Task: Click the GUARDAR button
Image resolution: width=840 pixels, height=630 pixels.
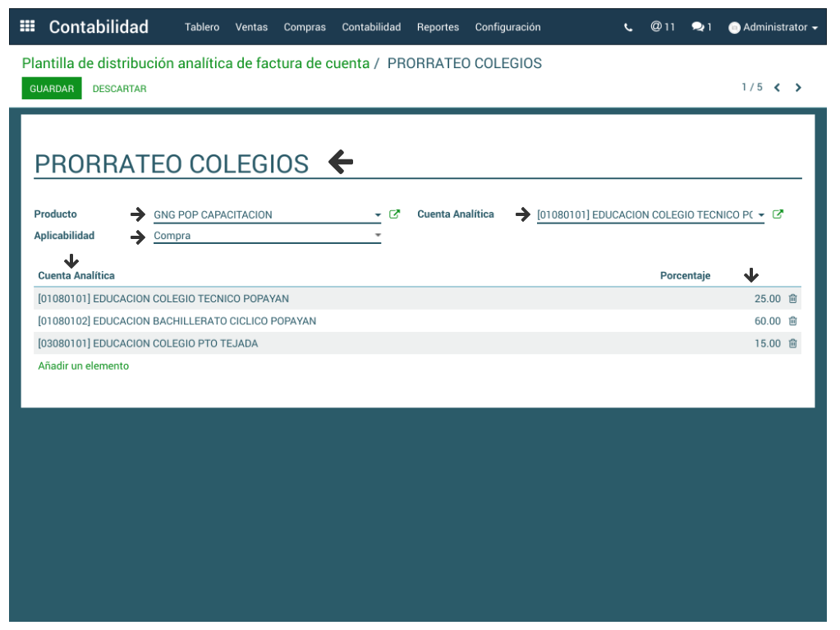Action: point(52,89)
